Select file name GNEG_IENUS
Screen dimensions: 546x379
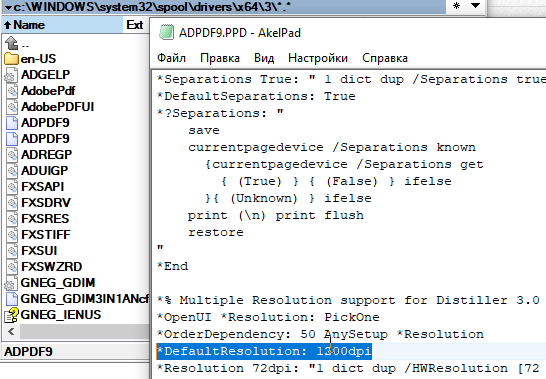click(x=61, y=315)
